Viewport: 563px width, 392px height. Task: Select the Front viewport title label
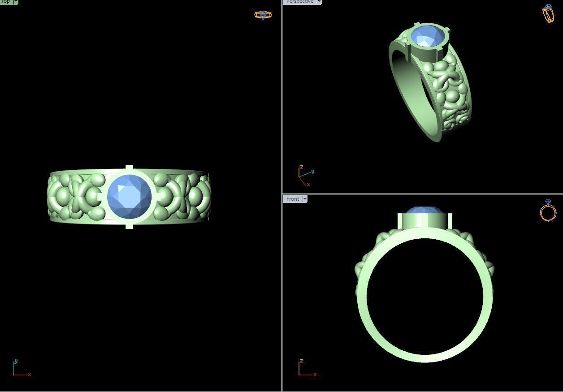pos(293,199)
